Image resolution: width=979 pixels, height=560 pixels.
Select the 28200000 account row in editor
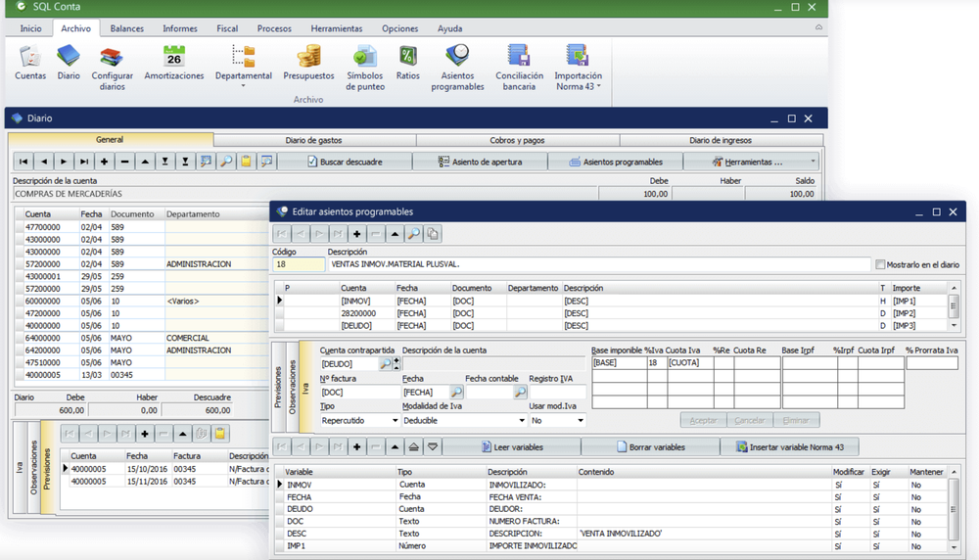point(612,313)
